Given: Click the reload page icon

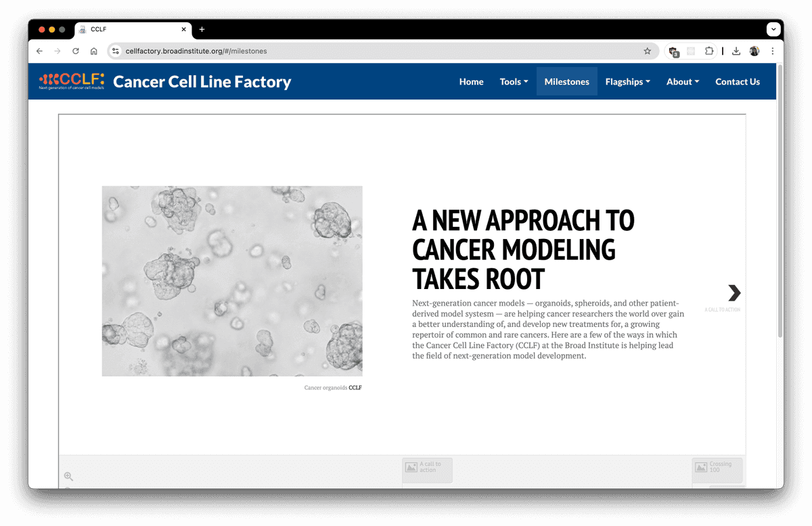Looking at the screenshot, I should pos(75,51).
